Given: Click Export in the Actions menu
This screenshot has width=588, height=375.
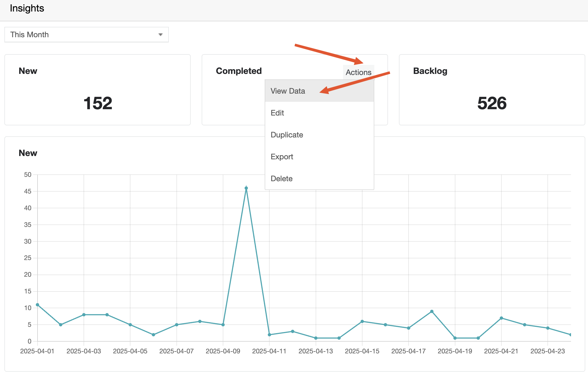Looking at the screenshot, I should 282,157.
